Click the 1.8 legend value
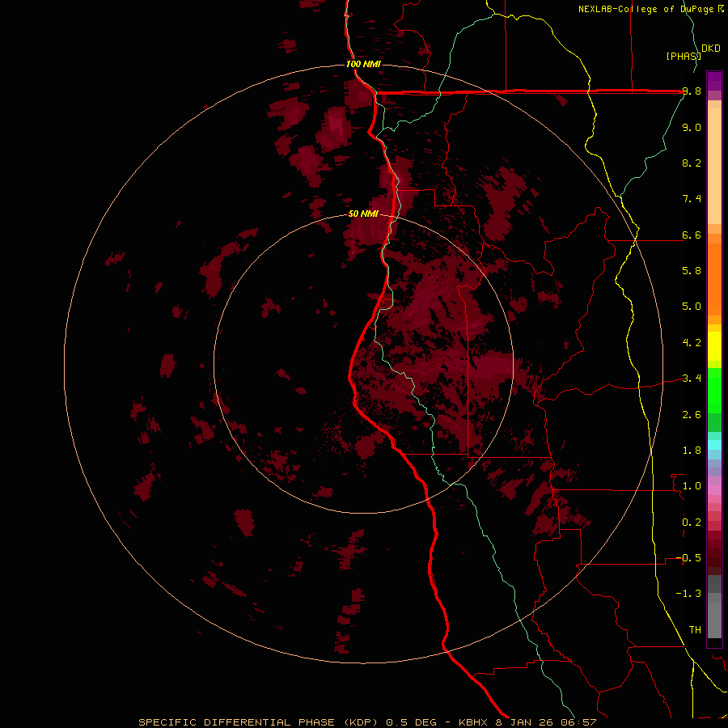The width and height of the screenshot is (728, 728). [x=692, y=451]
